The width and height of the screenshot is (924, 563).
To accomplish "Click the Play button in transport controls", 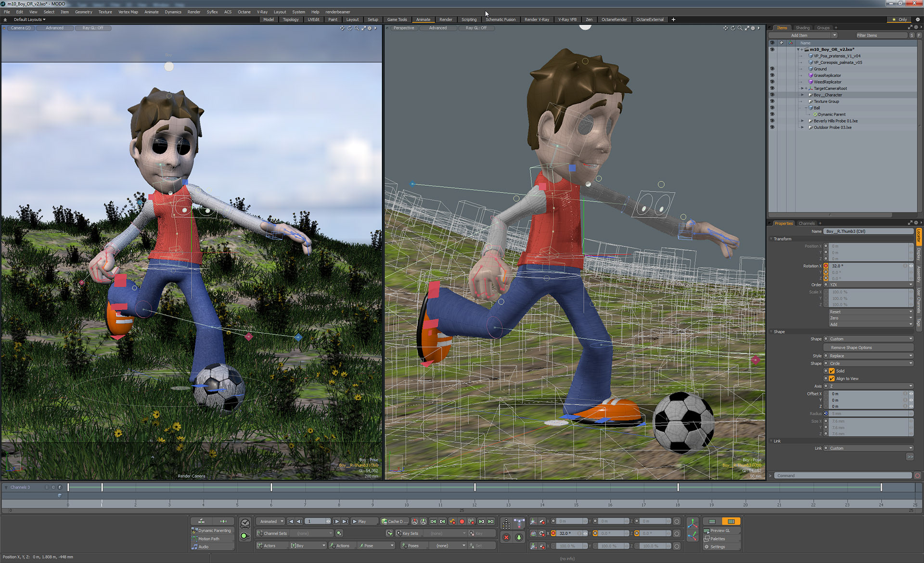I will pyautogui.click(x=359, y=521).
